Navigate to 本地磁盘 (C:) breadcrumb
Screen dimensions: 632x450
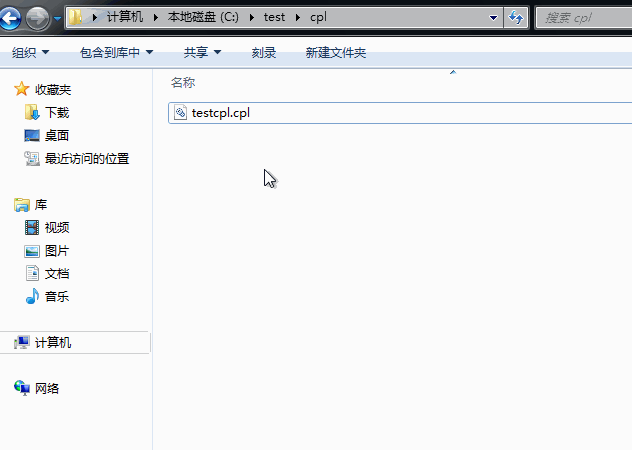[203, 17]
